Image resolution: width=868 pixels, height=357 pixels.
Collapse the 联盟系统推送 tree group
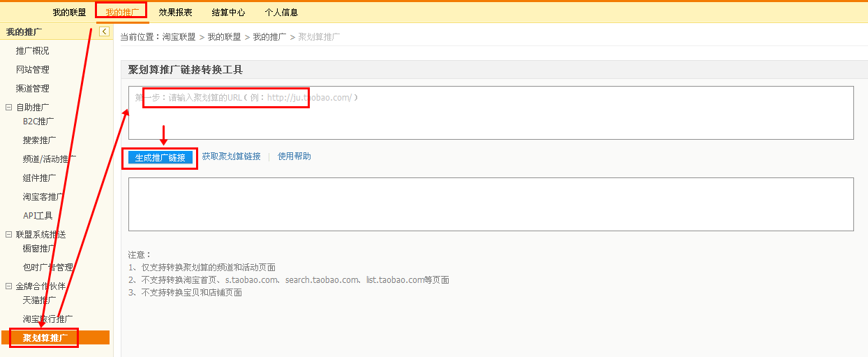(x=9, y=235)
